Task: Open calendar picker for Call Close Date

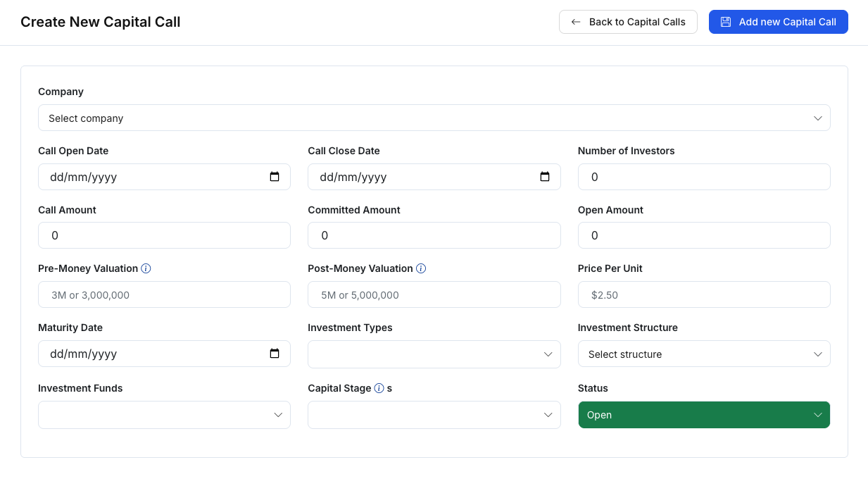Action: [544, 177]
